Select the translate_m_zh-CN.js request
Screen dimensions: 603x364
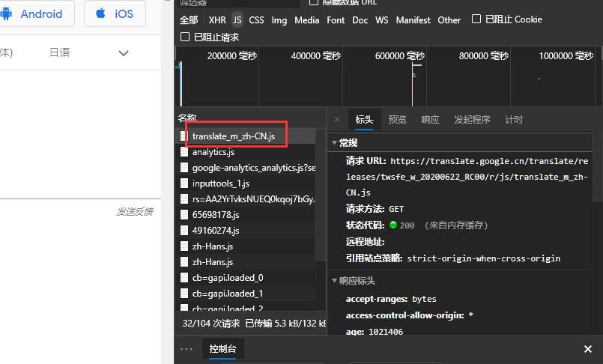(x=233, y=136)
